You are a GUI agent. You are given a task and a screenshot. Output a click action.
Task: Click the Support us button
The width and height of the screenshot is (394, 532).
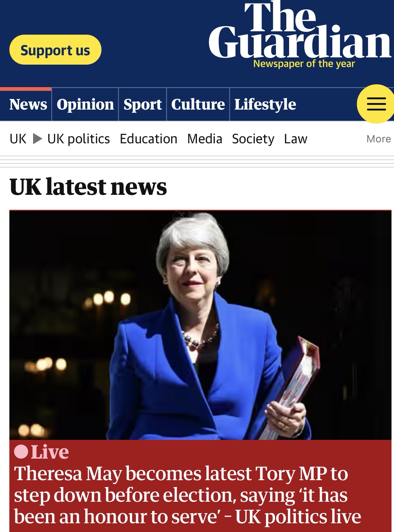(x=55, y=50)
